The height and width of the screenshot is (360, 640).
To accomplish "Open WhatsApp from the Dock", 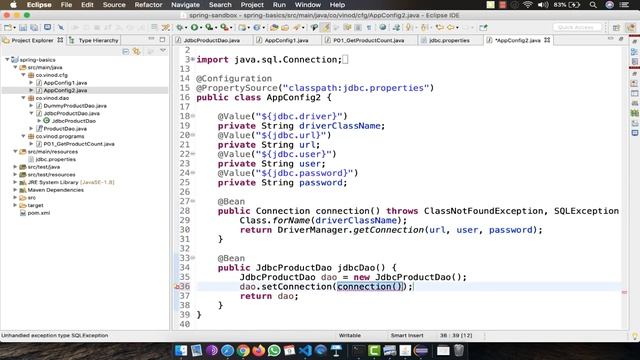I will pos(274,350).
